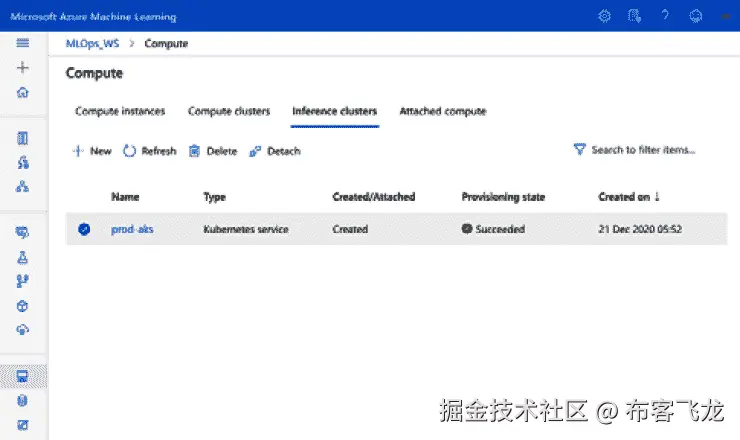Click Search to filter items field

643,150
